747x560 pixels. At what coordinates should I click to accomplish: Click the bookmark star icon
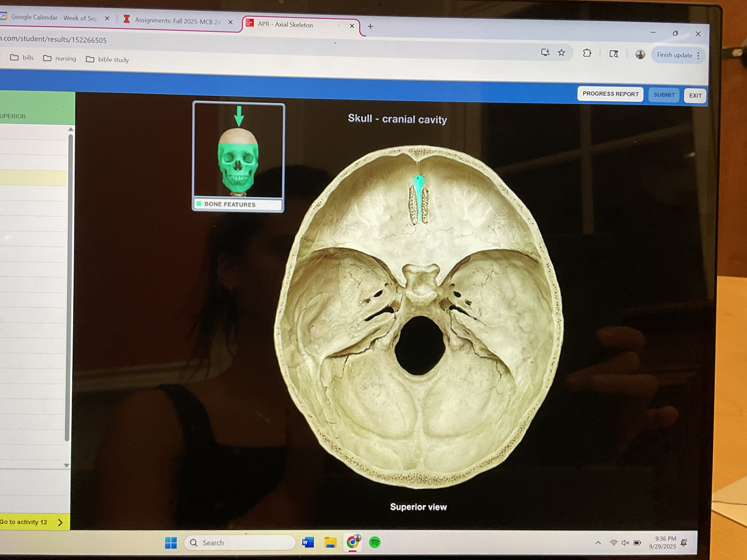[561, 53]
